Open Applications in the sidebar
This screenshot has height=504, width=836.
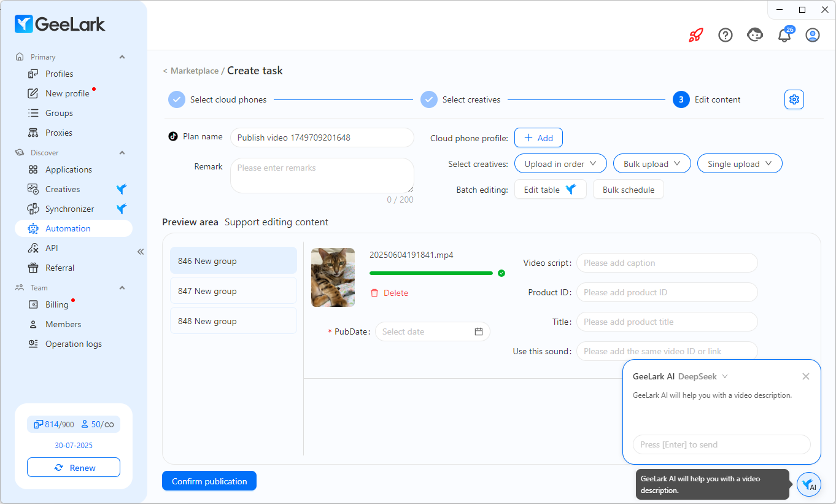(x=74, y=169)
